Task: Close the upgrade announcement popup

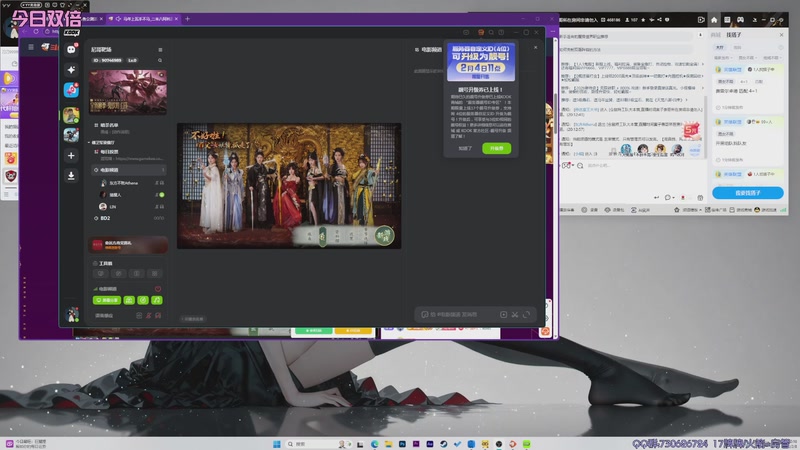Action: coord(535,47)
